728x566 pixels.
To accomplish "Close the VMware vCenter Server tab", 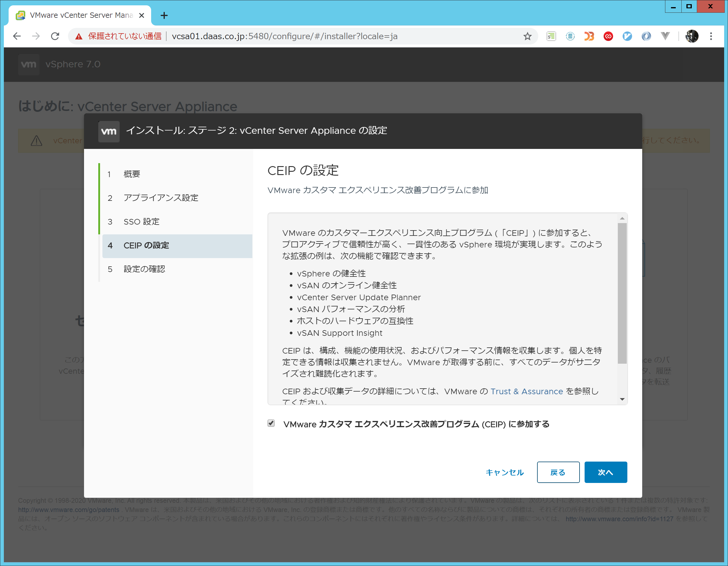I will click(x=142, y=15).
